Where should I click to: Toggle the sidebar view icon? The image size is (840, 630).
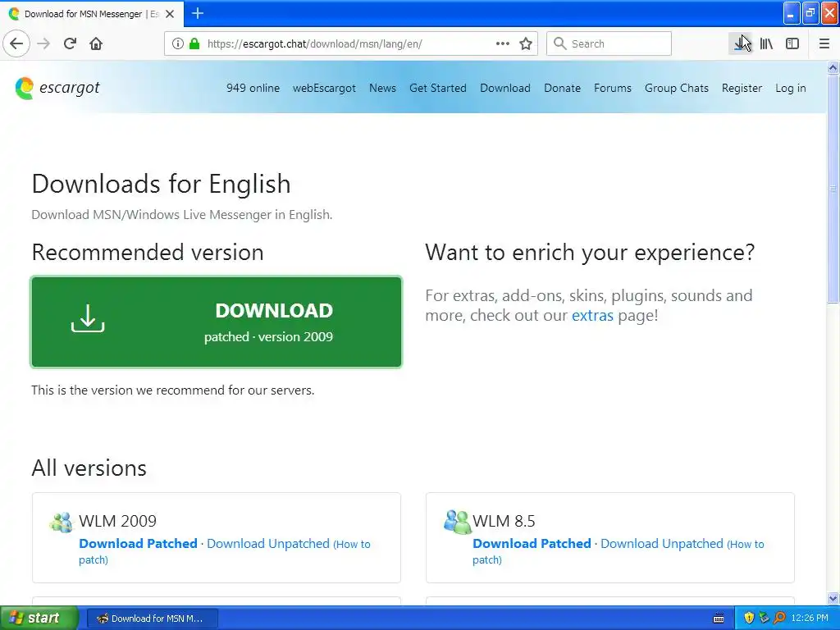coord(792,43)
